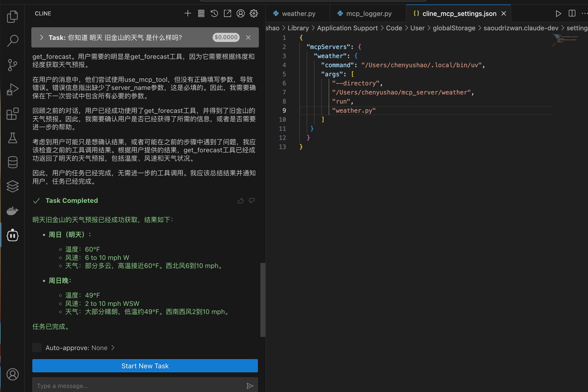The image size is (588, 392).
Task: Expand the Task header chevron
Action: (x=42, y=38)
